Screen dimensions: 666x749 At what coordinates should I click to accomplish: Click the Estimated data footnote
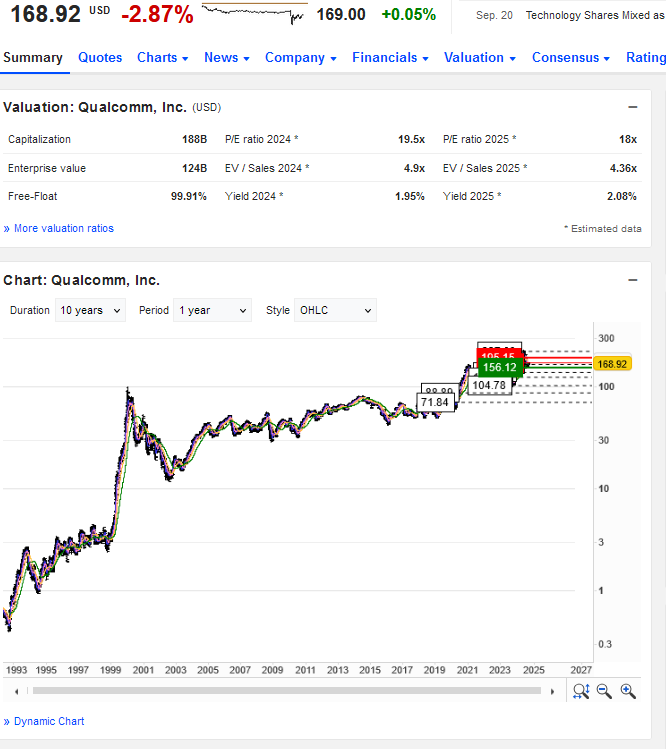click(x=602, y=229)
